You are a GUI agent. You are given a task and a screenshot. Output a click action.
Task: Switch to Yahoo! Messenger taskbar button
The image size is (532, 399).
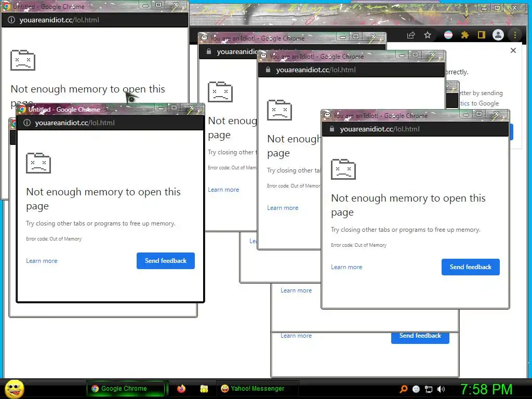coord(258,389)
